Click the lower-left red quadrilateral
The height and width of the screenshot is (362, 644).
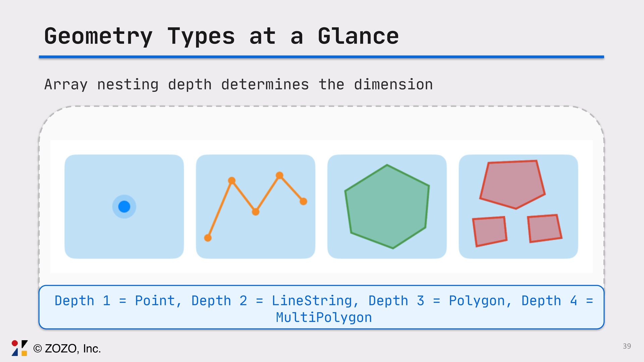pyautogui.click(x=490, y=231)
